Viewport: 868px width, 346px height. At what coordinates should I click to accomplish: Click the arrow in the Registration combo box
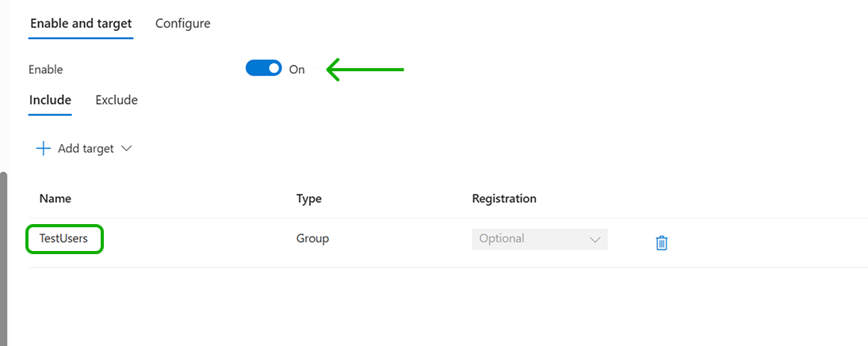[595, 239]
